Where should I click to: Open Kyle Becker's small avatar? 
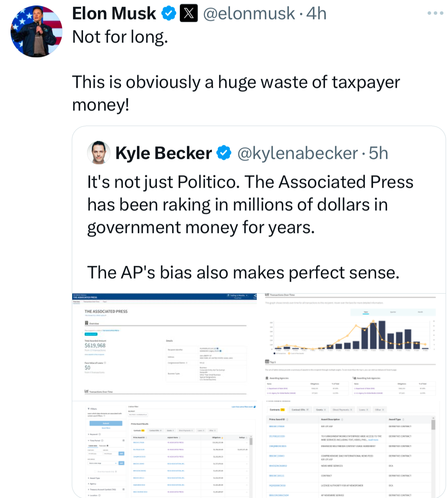[98, 153]
